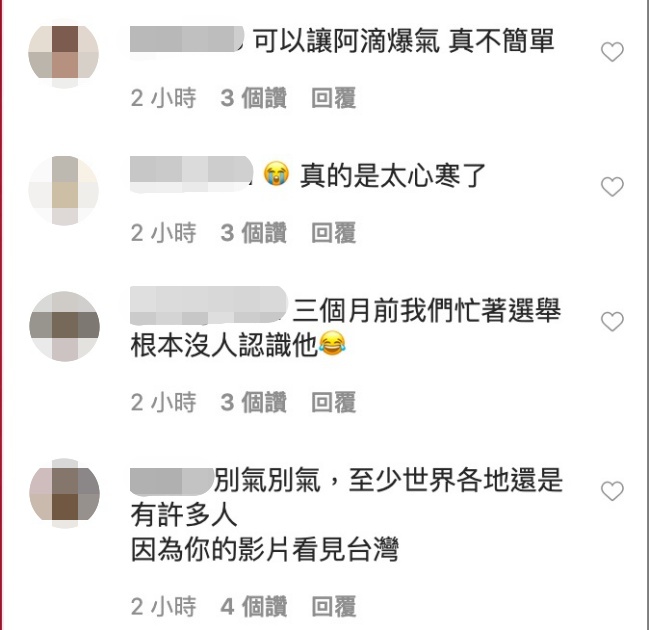Like the comment 三個月前我們忙著選舉
The width and height of the screenshot is (649, 630).
coord(612,322)
